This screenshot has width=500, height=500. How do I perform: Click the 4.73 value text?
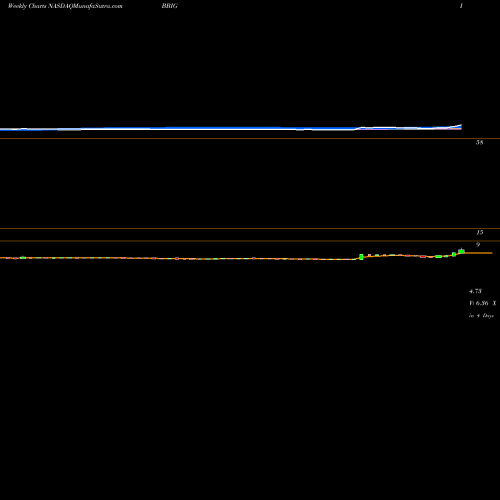coord(475,291)
